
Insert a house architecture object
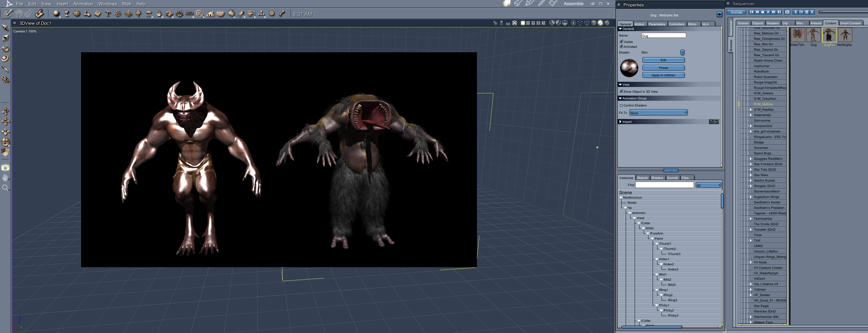point(210,14)
